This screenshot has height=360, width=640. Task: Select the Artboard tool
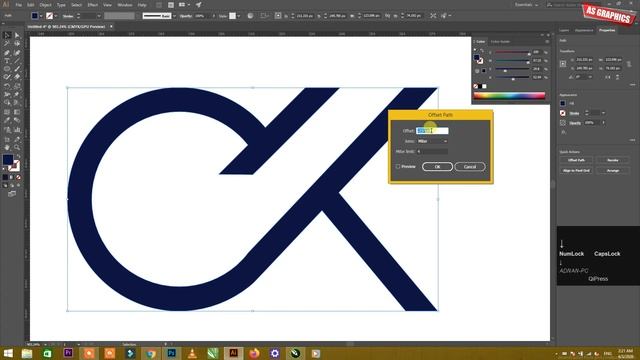tap(7, 139)
